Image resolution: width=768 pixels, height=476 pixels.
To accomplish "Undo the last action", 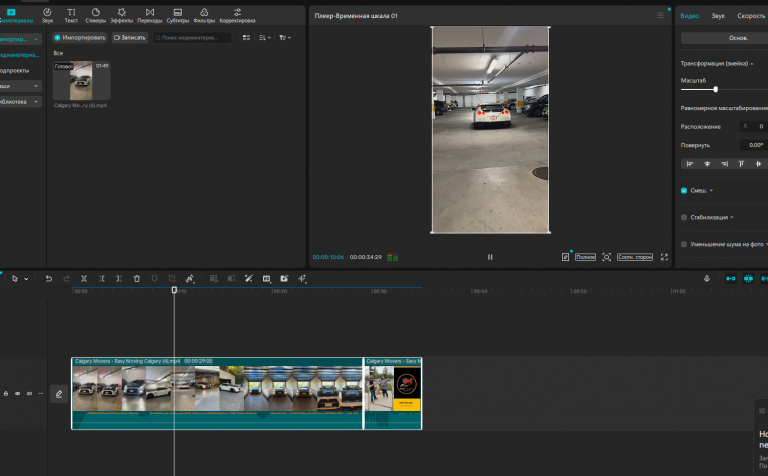I will [48, 279].
